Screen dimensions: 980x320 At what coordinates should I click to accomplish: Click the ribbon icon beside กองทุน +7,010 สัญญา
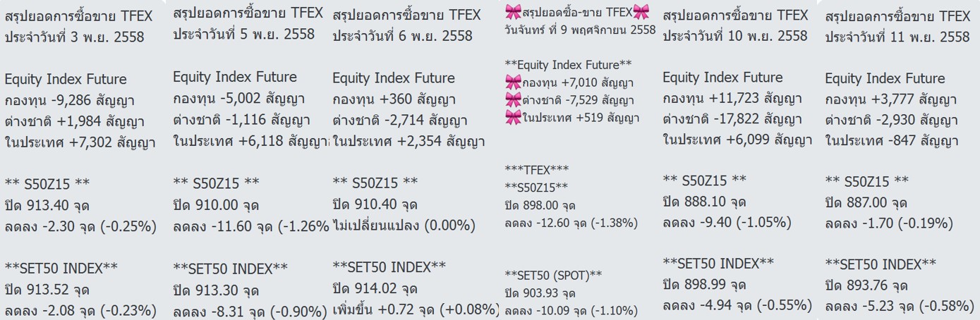(x=514, y=83)
